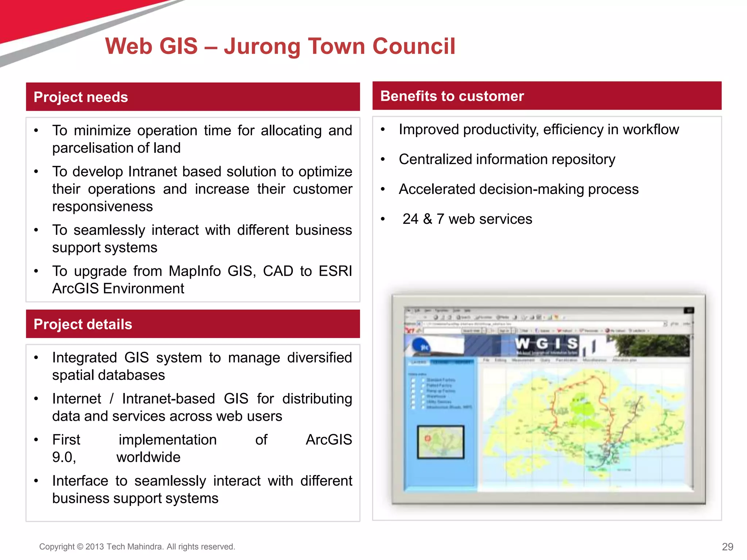The width and height of the screenshot is (747, 560).
Task: Click the slide title 'Web GIS – Jurong Town Council'
Action: click(280, 46)
